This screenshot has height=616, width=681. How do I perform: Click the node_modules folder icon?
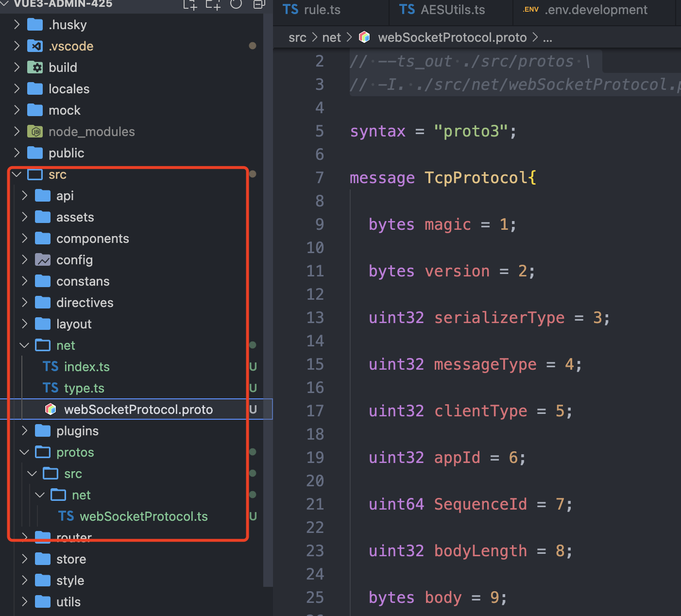click(35, 132)
